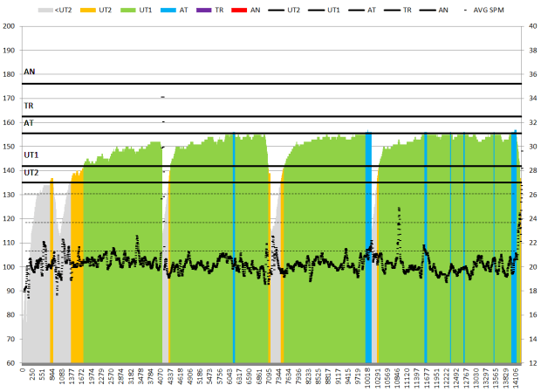Click the 12 value on right axis

click(x=531, y=362)
